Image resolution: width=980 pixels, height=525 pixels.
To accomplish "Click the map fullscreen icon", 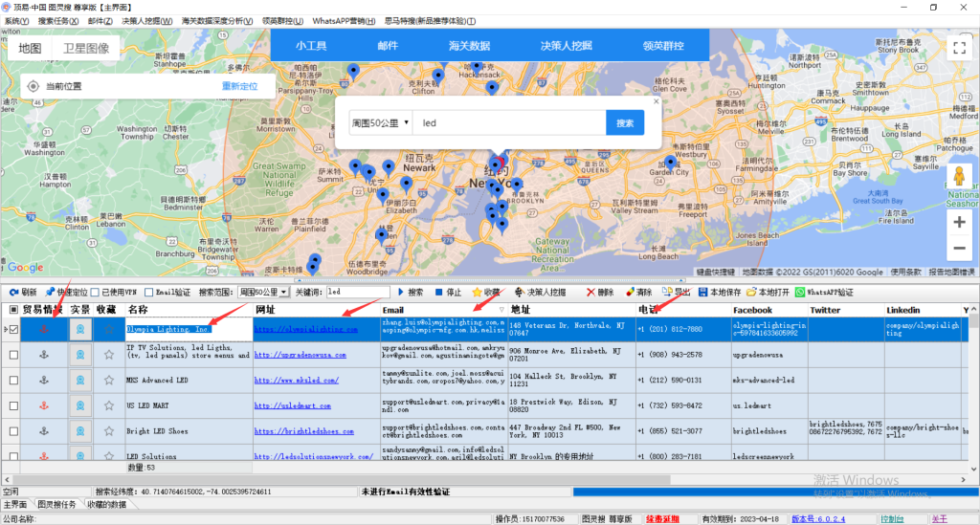I will pyautogui.click(x=959, y=51).
